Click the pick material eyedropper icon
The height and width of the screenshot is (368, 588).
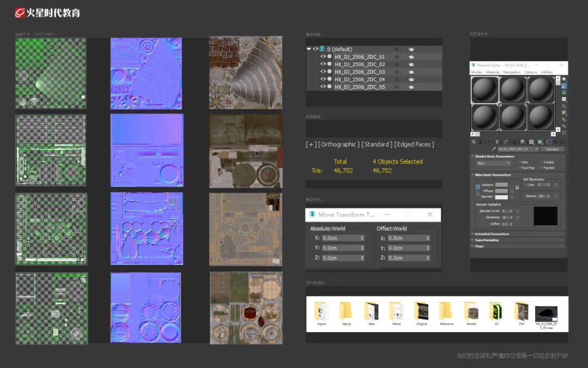pyautogui.click(x=493, y=149)
